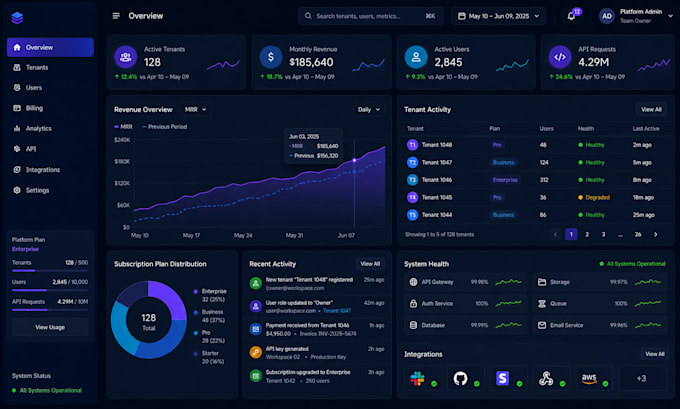Click the Jun 03 marker on revenue chart
This screenshot has height=409, width=680.
click(354, 160)
